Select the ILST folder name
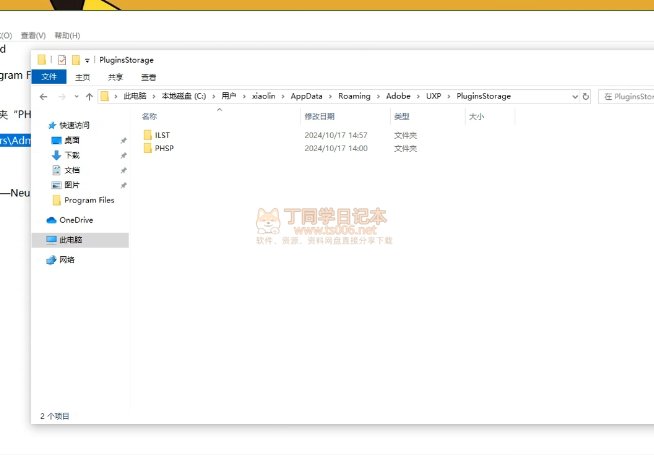This screenshot has width=654, height=455. 162,135
